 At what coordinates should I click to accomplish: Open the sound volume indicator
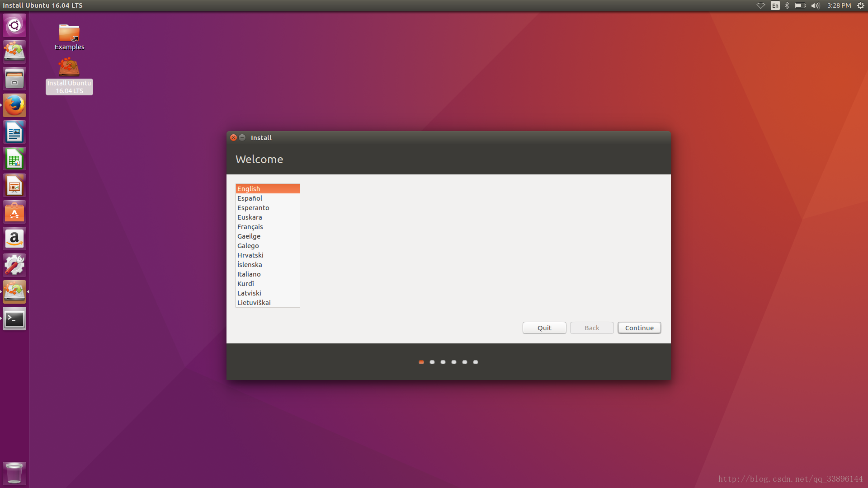click(816, 5)
